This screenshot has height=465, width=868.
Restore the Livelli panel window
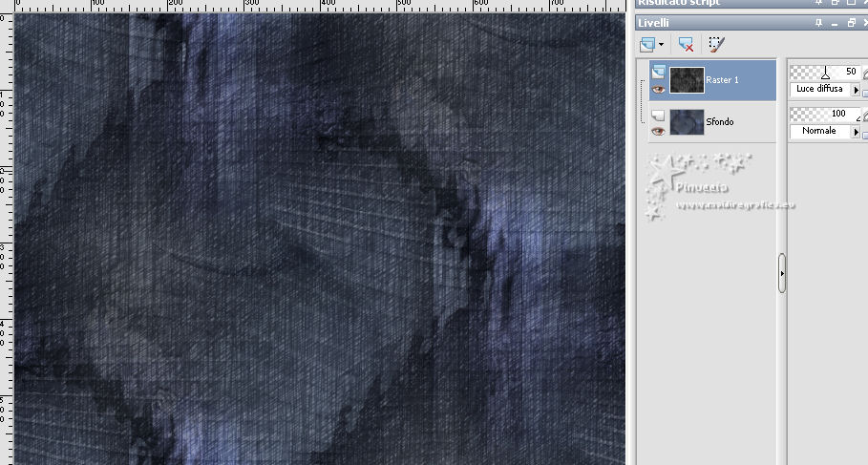click(x=852, y=23)
